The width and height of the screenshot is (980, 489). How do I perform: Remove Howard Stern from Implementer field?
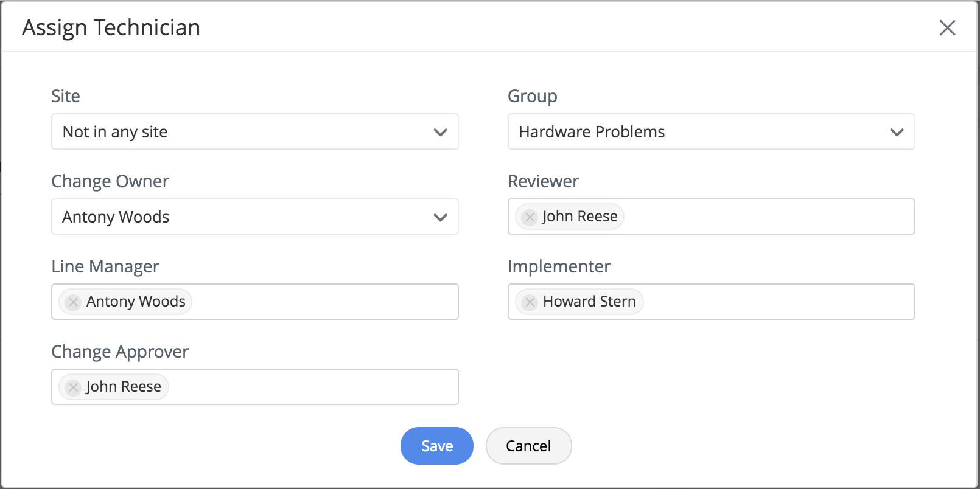tap(530, 302)
